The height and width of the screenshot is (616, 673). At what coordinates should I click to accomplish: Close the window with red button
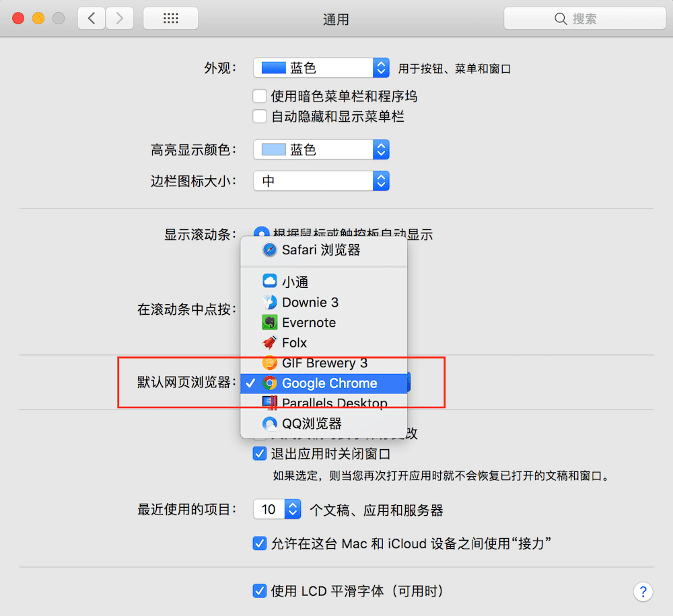(x=18, y=18)
